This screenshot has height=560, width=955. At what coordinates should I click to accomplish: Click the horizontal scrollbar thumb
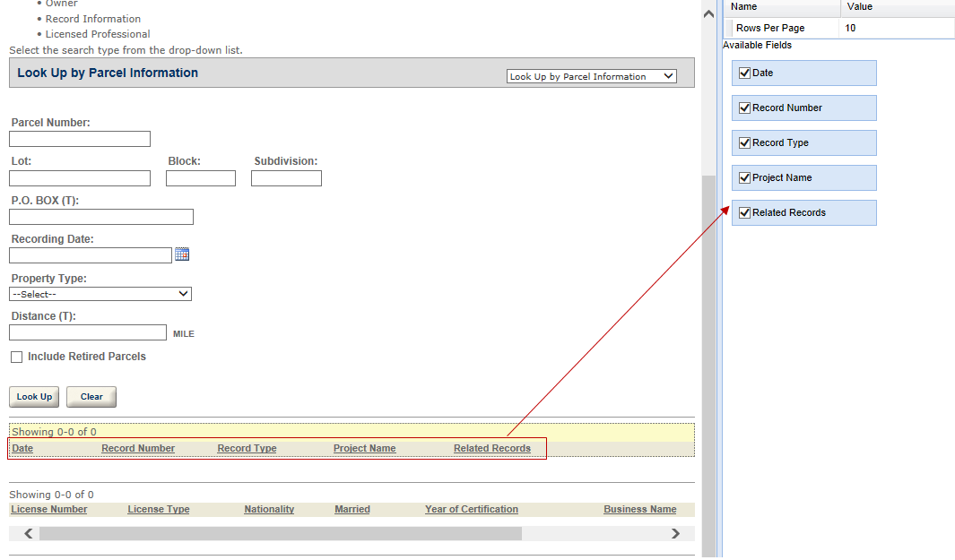280,534
